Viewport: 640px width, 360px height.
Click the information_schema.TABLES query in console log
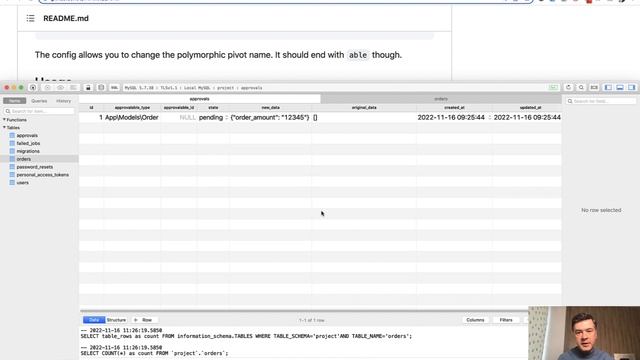[x=246, y=336]
